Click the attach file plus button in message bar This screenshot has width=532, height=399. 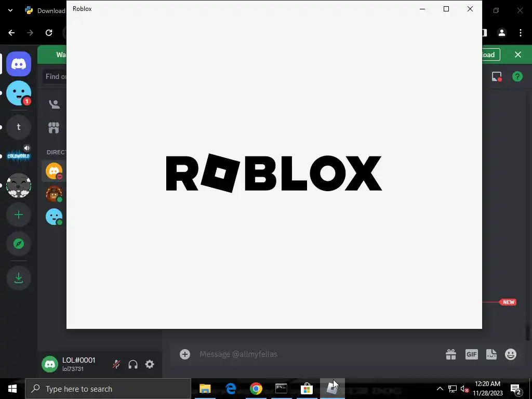pyautogui.click(x=185, y=354)
